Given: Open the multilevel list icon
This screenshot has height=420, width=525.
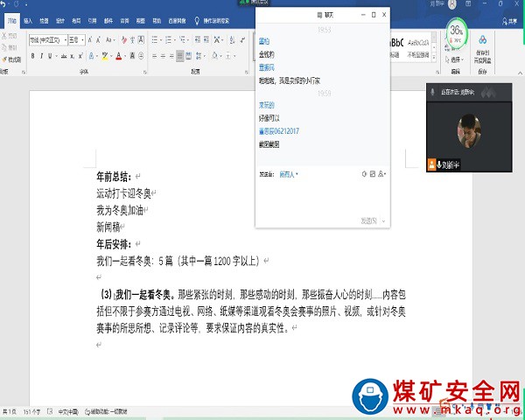Looking at the screenshot, I should click(183, 40).
